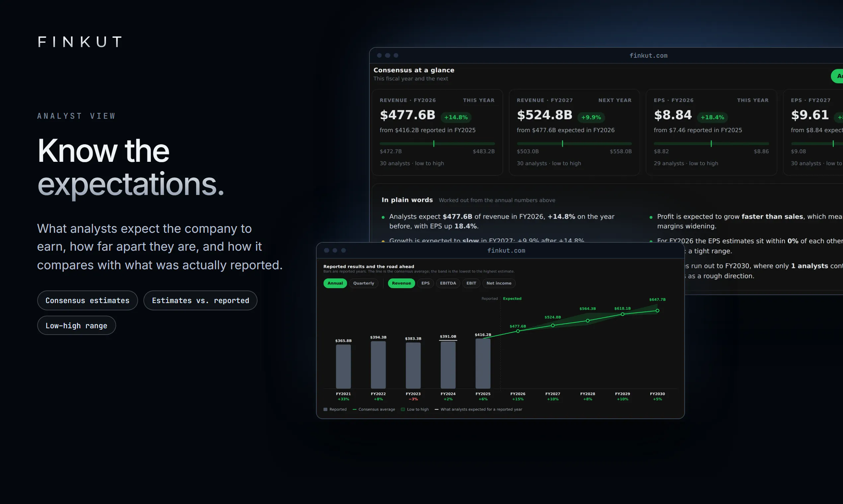Select the Annual toggle in chart window
This screenshot has width=843, height=504.
(x=335, y=283)
